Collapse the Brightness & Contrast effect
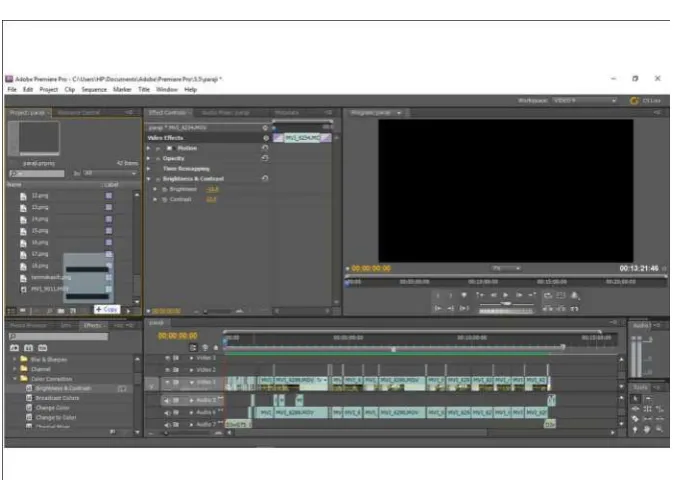Viewport: 677px width, 480px height. click(x=149, y=179)
